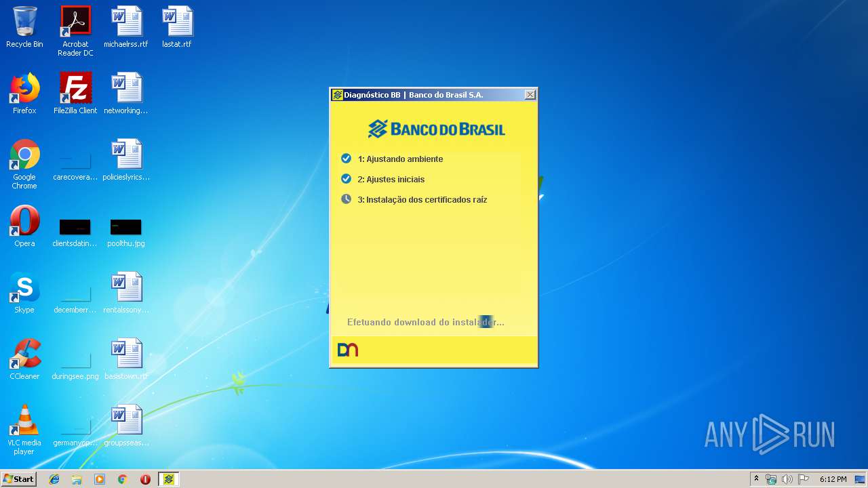The image size is (868, 488).
Task: Click the Show desktop button
Action: coord(861,479)
